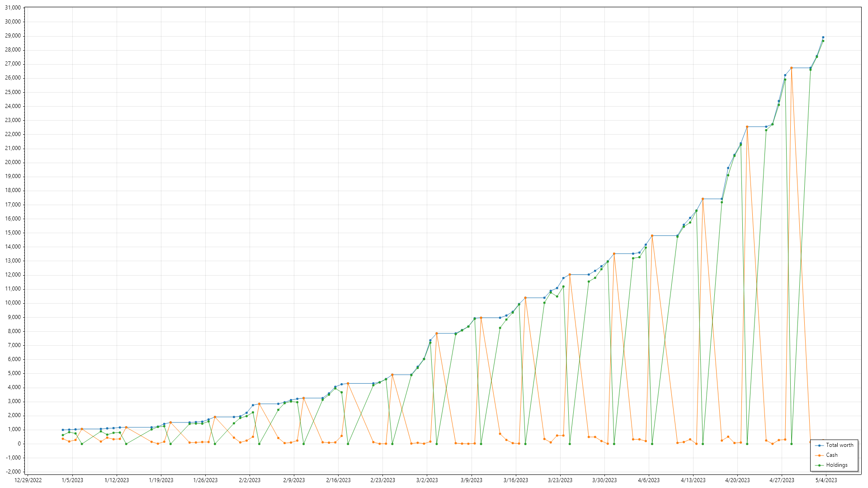Click the 2/16/2023 x-axis date label
The image size is (868, 488).
(338, 480)
